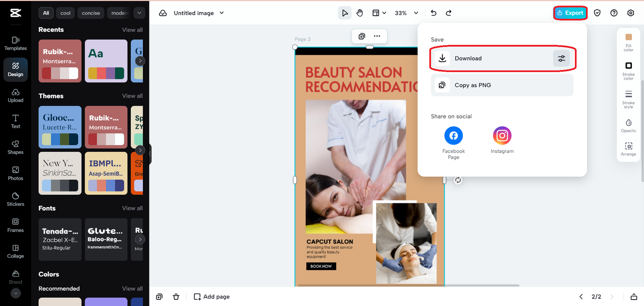Show next Themes with arrow
Screen dimensions: 644x306
[x=140, y=150]
